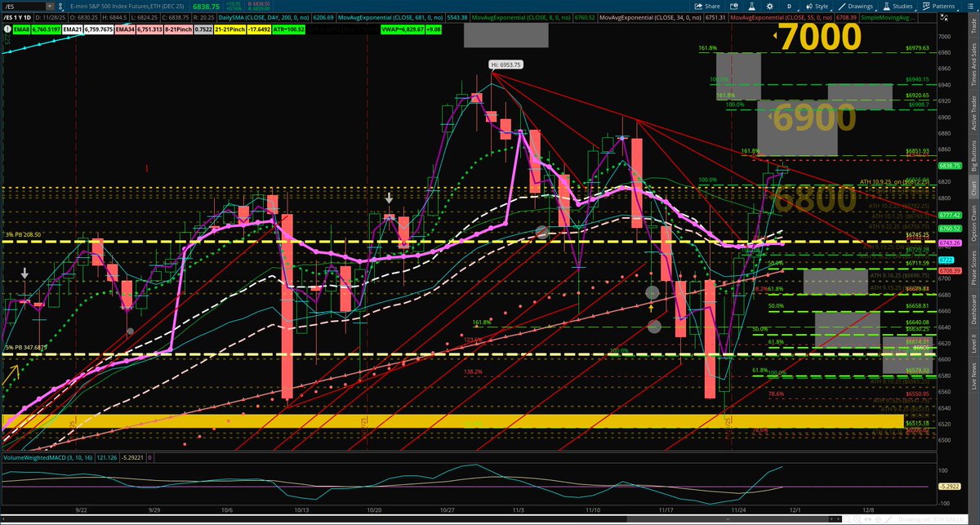Click the study labels collapse icon under the toolbar
The height and width of the screenshot is (525, 980).
click(943, 18)
